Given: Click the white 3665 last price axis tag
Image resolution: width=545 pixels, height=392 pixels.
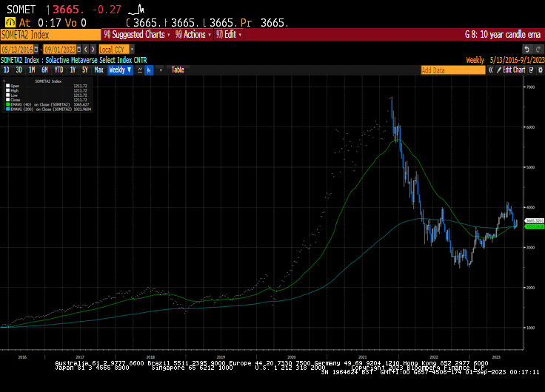Looking at the screenshot, I should point(535,221).
